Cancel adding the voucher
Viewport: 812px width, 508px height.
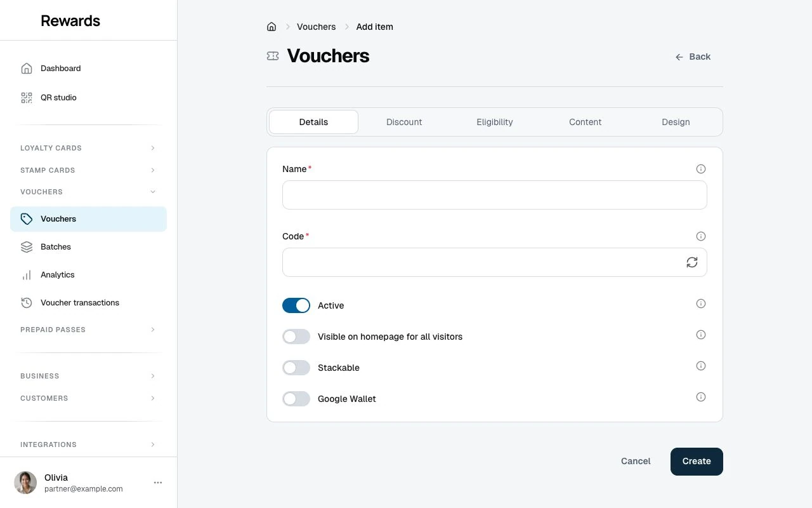coord(636,462)
